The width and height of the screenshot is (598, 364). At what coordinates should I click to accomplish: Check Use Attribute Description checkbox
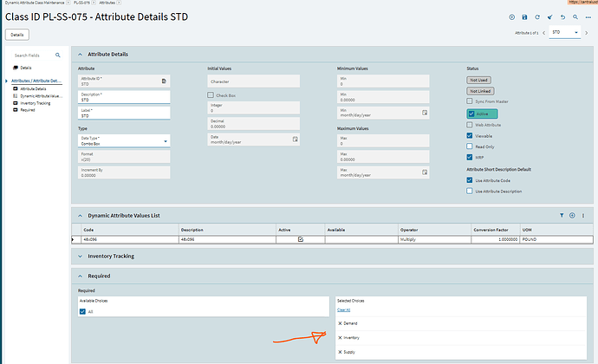coord(470,191)
